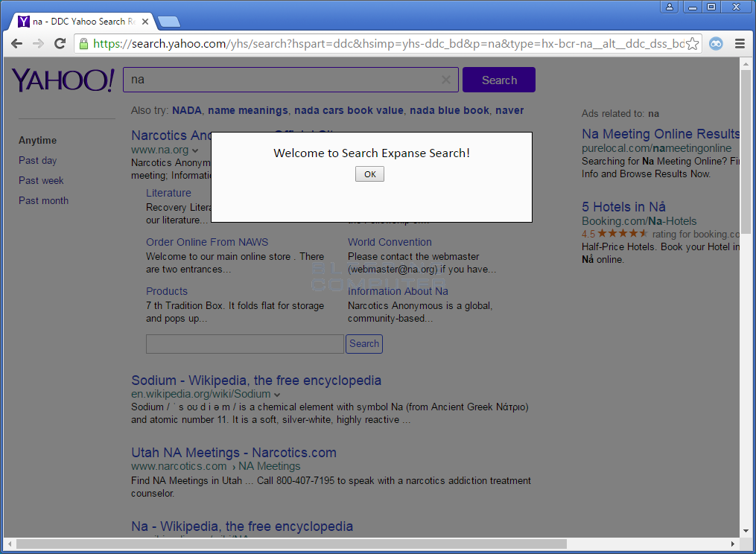756x554 pixels.
Task: Expand the www.na.org dropdown arrow
Action: 195,150
